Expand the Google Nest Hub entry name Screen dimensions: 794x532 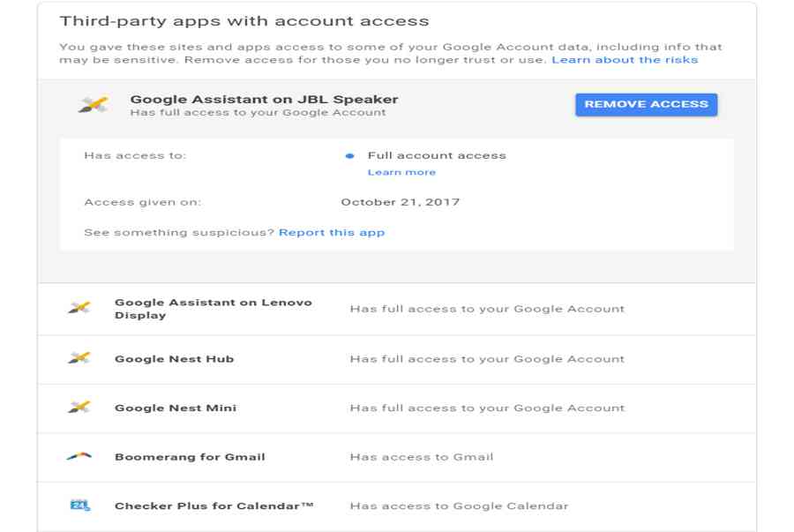click(174, 359)
